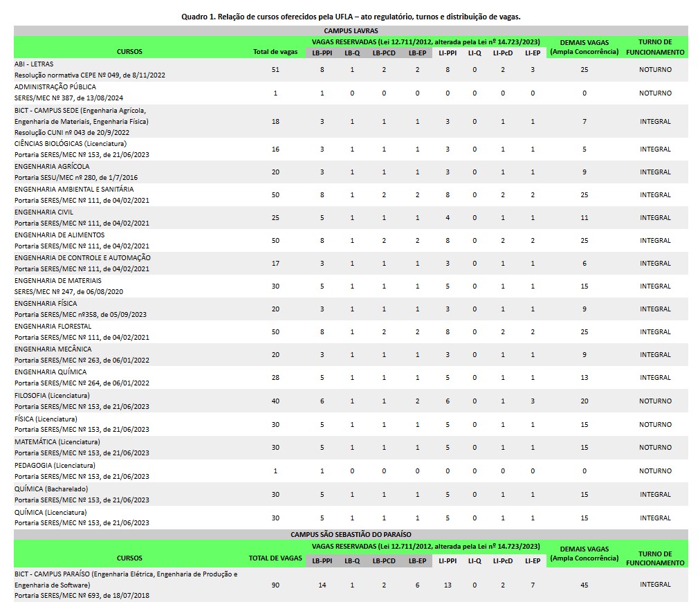Click total vagas '28' for Engenharia Química
The width and height of the screenshot is (700, 611).
(x=275, y=377)
